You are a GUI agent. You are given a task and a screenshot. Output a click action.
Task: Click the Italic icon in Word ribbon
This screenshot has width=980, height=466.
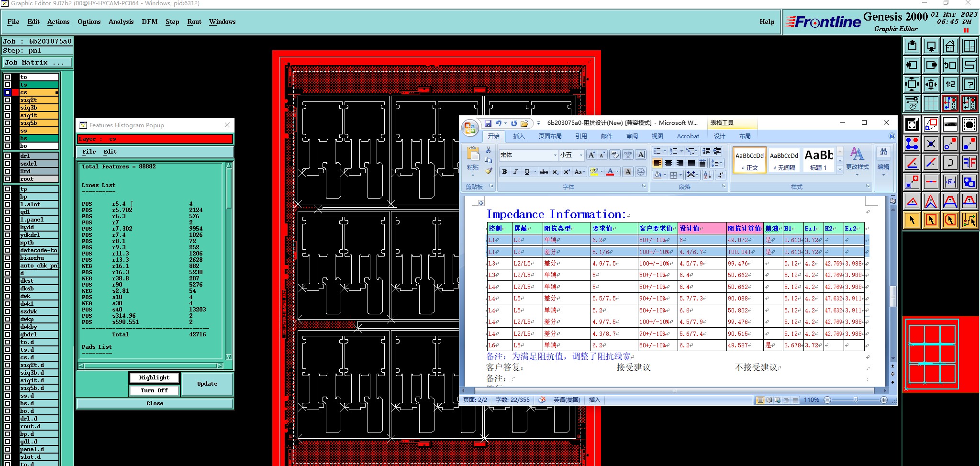(x=515, y=172)
